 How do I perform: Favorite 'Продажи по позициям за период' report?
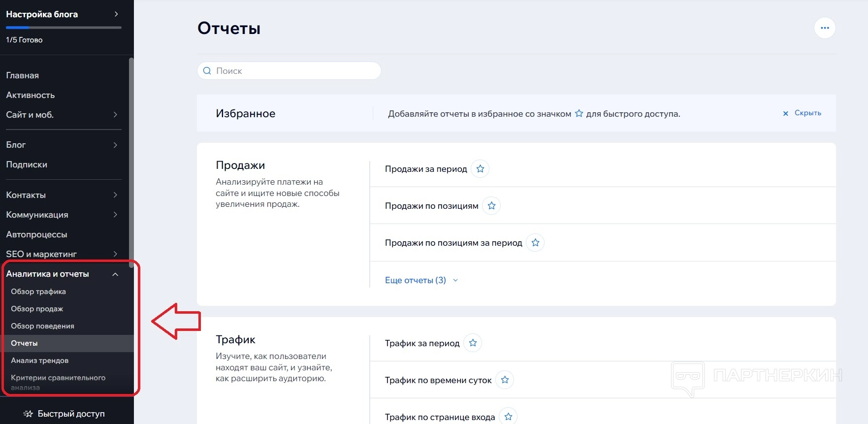pyautogui.click(x=535, y=243)
